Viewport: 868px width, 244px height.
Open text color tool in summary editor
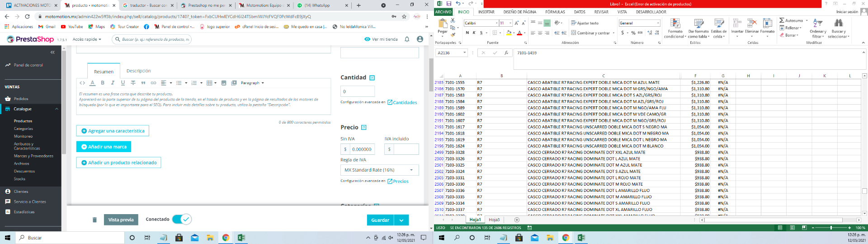(92, 83)
